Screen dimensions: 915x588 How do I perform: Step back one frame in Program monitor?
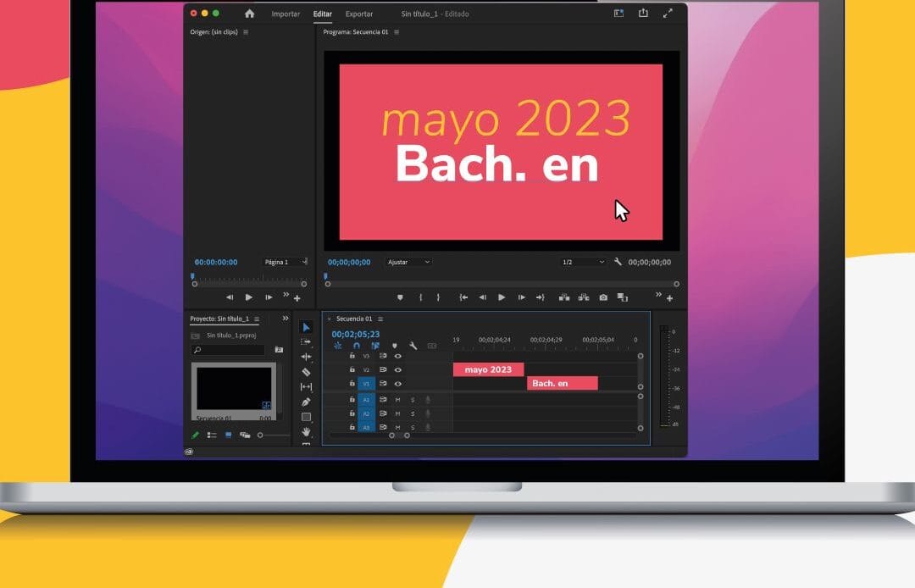[x=483, y=297]
